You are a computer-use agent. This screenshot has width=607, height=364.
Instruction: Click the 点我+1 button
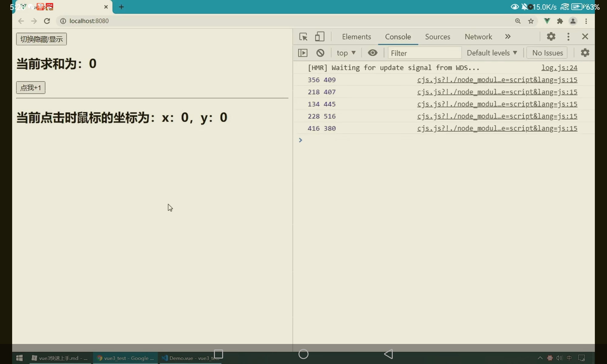(31, 88)
